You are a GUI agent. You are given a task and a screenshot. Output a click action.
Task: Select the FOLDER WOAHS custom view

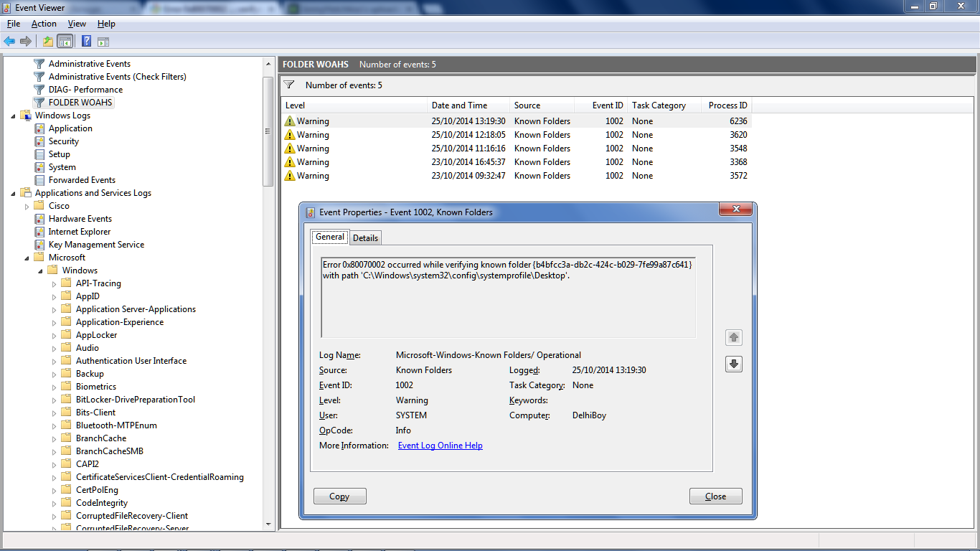pos(80,103)
